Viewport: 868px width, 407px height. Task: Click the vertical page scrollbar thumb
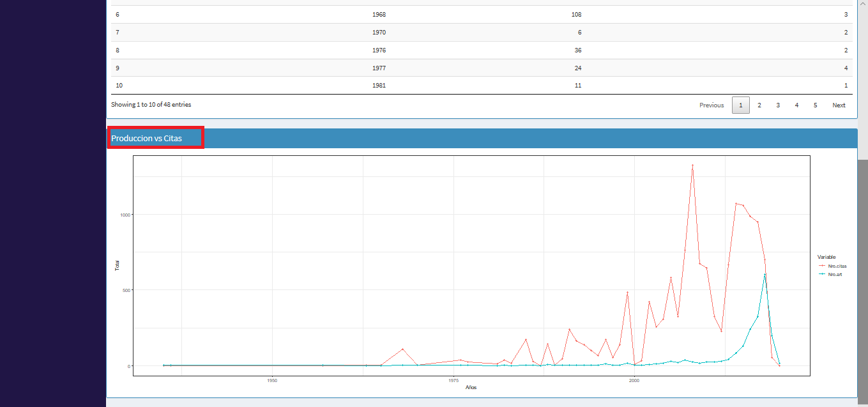pyautogui.click(x=862, y=281)
